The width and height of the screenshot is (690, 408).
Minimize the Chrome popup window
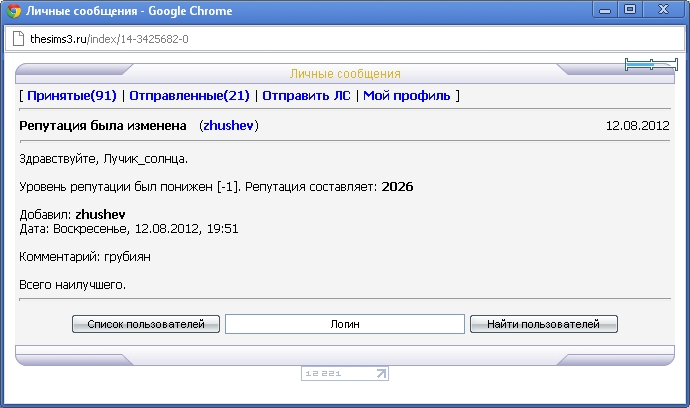(x=605, y=10)
